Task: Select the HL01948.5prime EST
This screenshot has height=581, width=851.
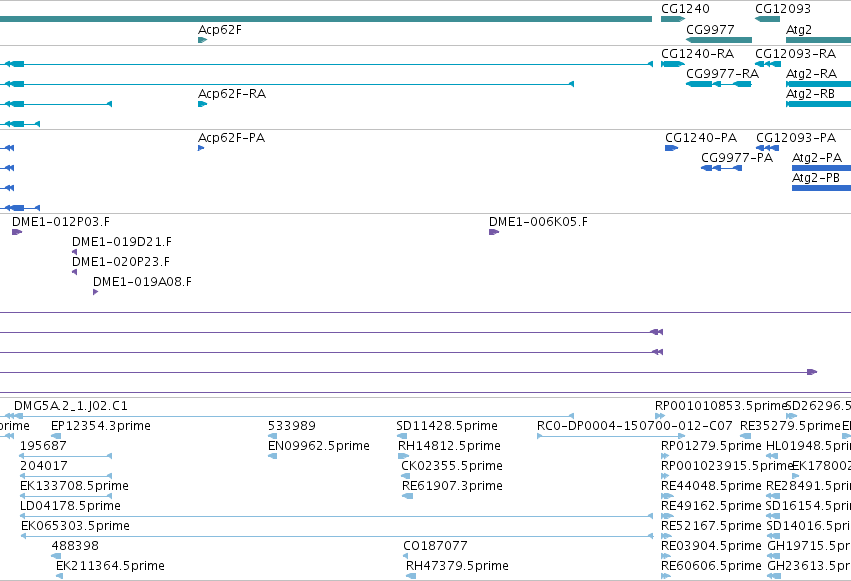Action: point(772,456)
